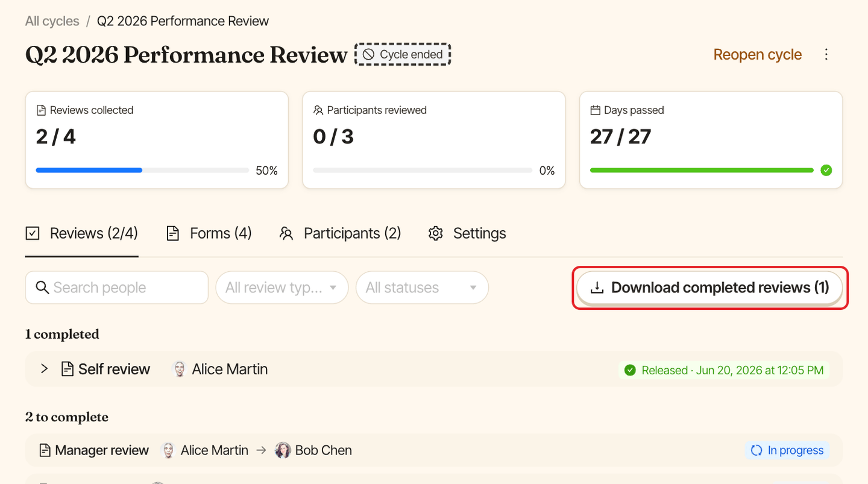Click the "1 completed" section heading
The image size is (868, 484).
[x=62, y=334]
